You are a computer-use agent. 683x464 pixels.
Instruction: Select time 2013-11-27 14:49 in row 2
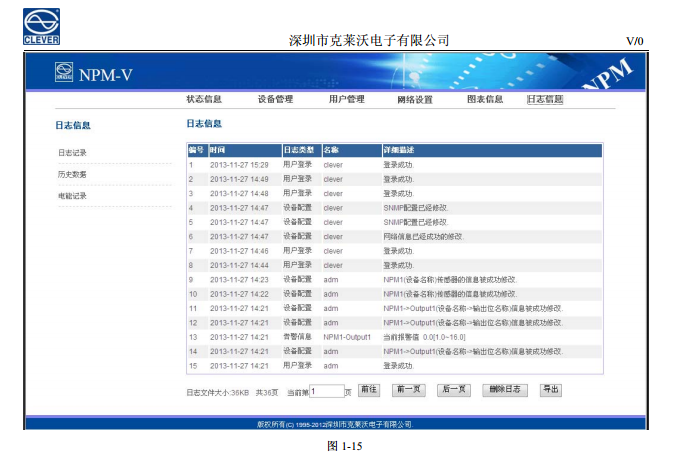click(x=239, y=179)
